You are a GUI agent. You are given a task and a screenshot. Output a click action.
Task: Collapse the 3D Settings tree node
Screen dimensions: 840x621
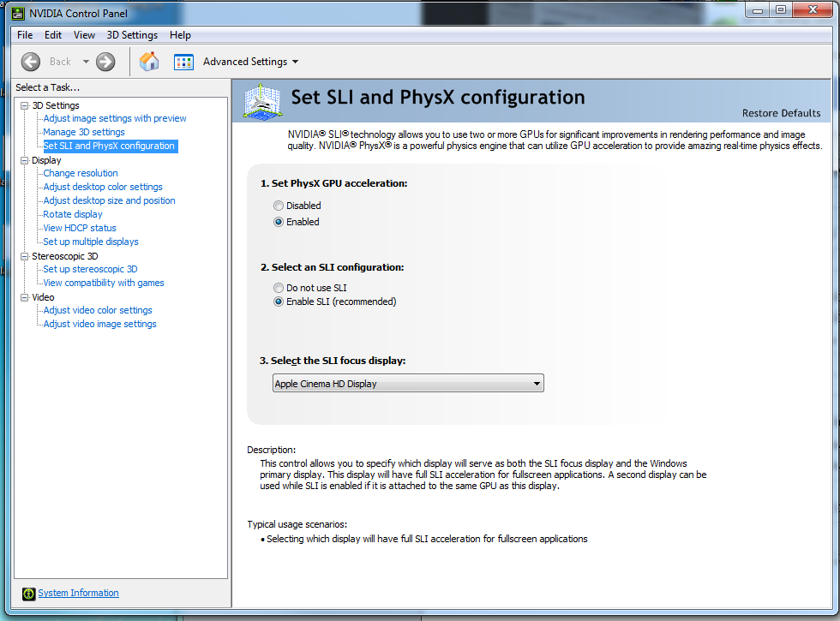pyautogui.click(x=24, y=106)
